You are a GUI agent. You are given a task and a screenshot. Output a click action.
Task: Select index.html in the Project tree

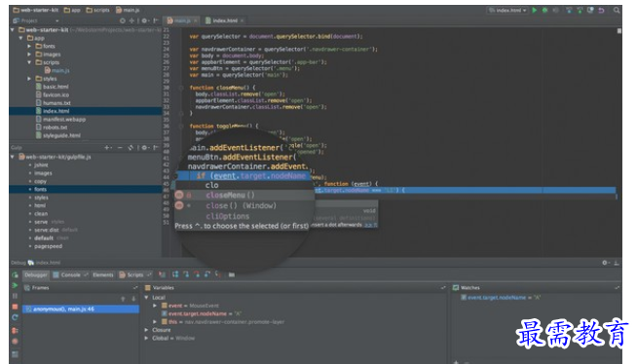[x=86, y=111]
